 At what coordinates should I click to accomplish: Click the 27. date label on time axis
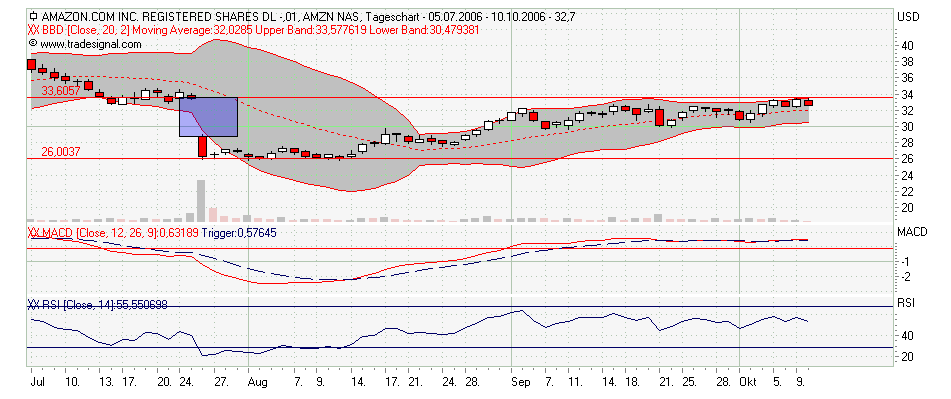point(222,383)
